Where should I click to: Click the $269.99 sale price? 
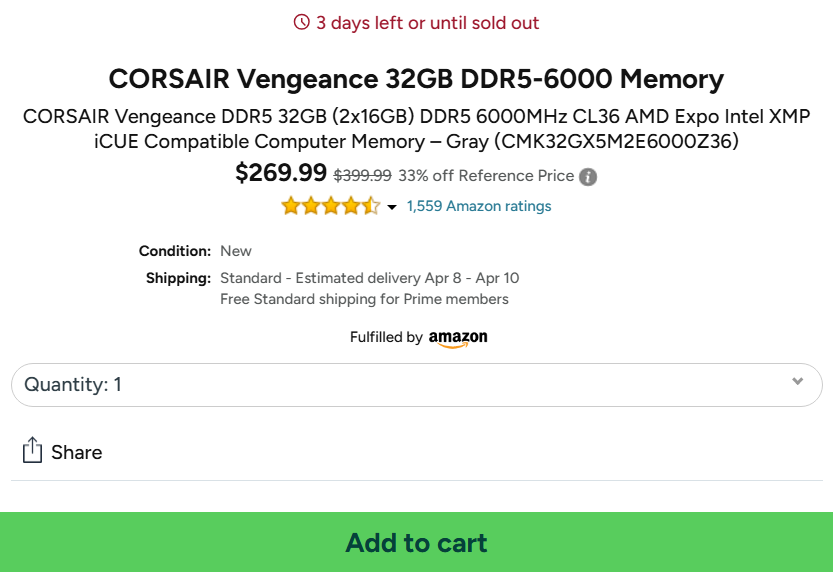(281, 173)
